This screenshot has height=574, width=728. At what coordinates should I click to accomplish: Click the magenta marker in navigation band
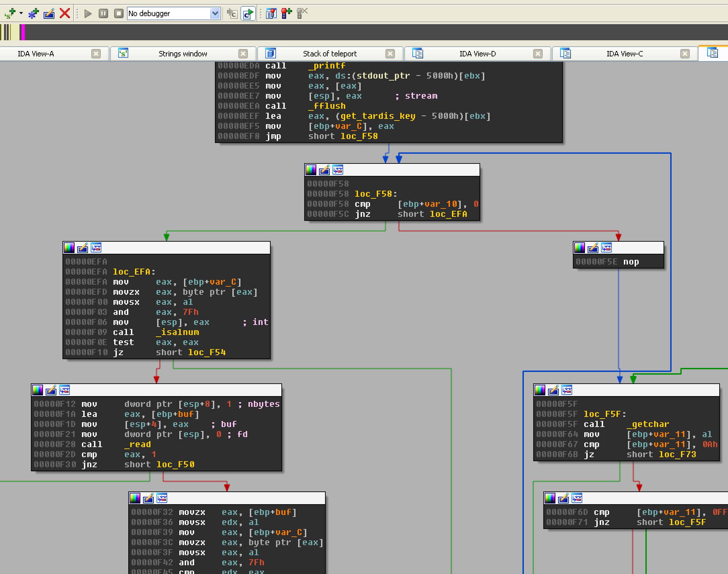coord(22,33)
